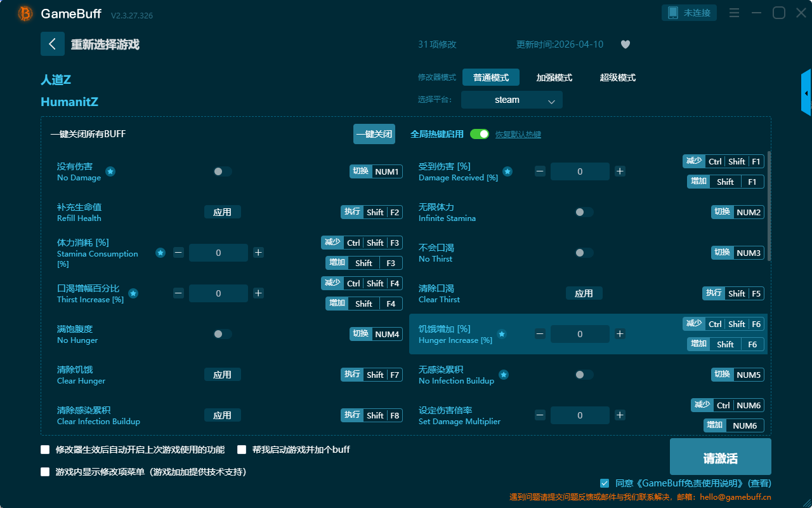Screen dimensions: 812x508
Task: Check the in-game mod menu display checkbox
Action: (x=45, y=472)
